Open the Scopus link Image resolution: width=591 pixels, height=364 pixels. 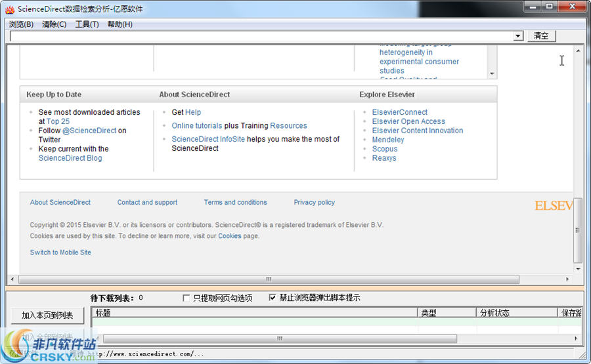pos(384,149)
